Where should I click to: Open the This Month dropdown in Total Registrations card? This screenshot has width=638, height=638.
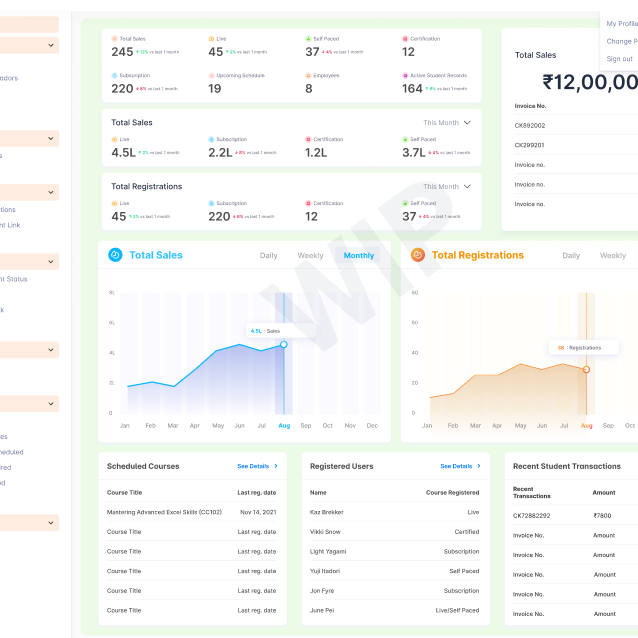tap(446, 187)
